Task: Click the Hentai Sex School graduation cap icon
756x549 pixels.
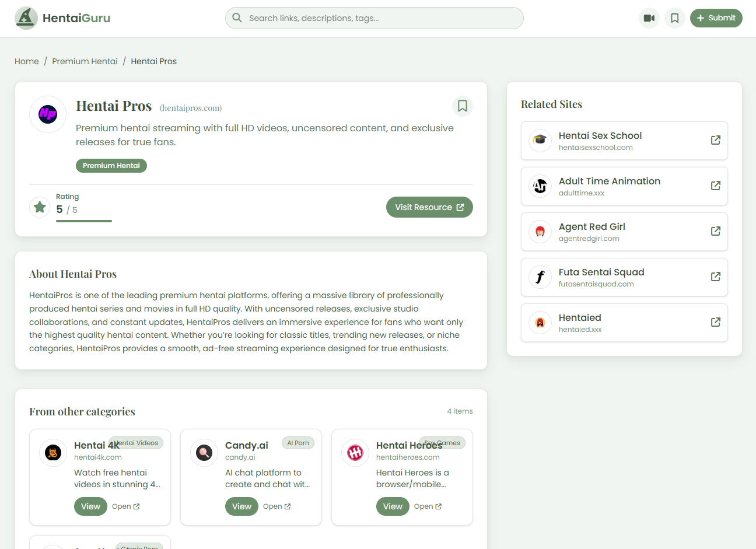Action: tap(540, 141)
